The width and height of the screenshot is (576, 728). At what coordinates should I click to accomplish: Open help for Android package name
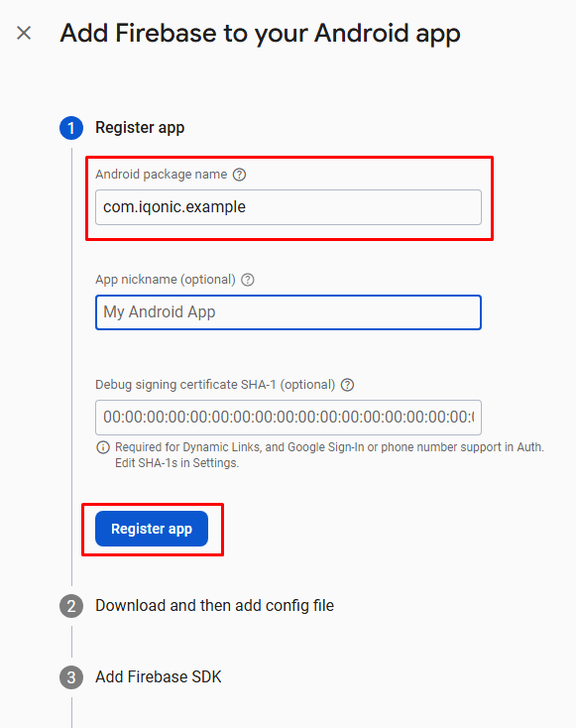pos(239,175)
